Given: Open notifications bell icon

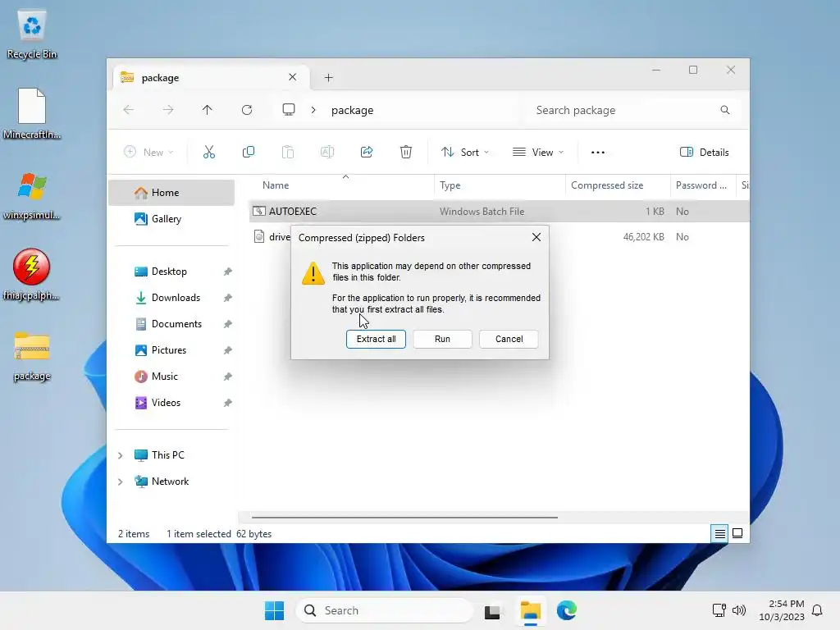Looking at the screenshot, I should (x=818, y=610).
